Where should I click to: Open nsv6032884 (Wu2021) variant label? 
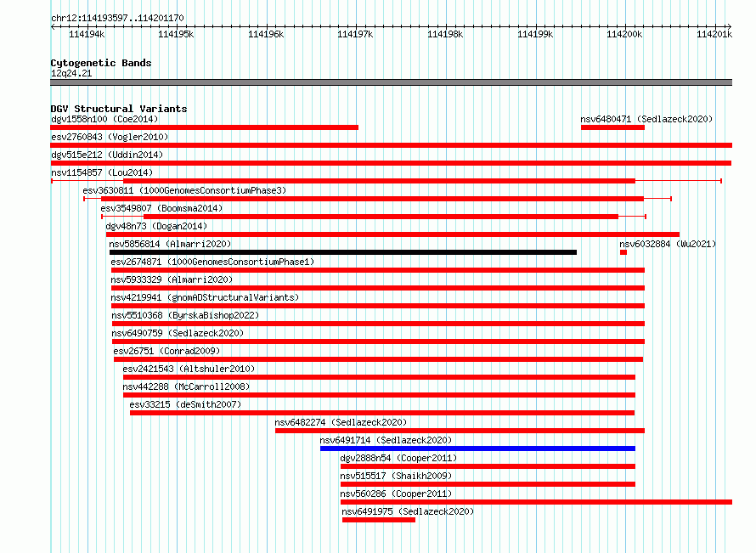(668, 244)
